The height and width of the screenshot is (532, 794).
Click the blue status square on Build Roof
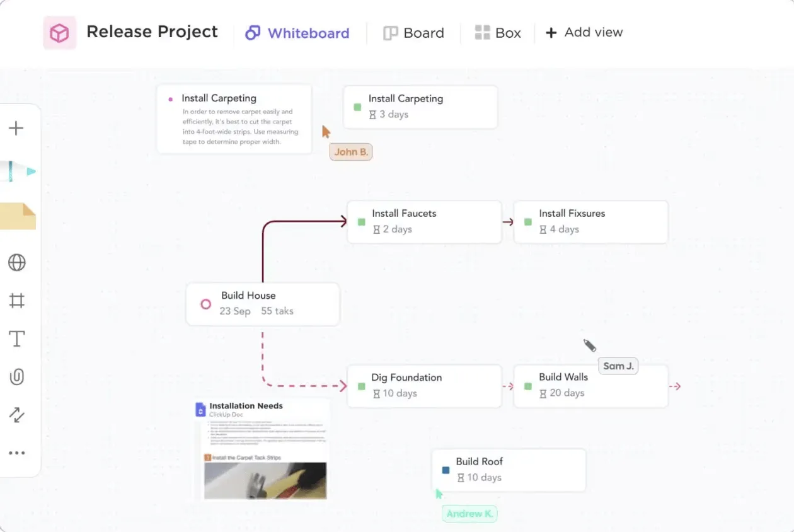click(x=446, y=470)
